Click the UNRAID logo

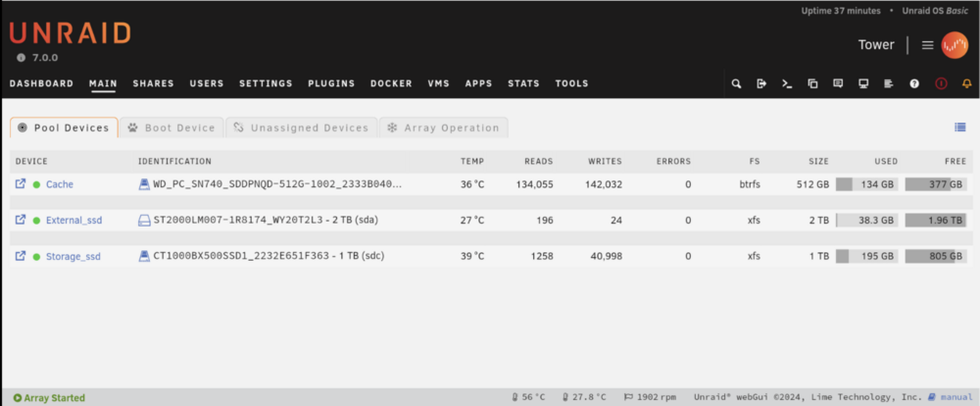tap(70, 32)
